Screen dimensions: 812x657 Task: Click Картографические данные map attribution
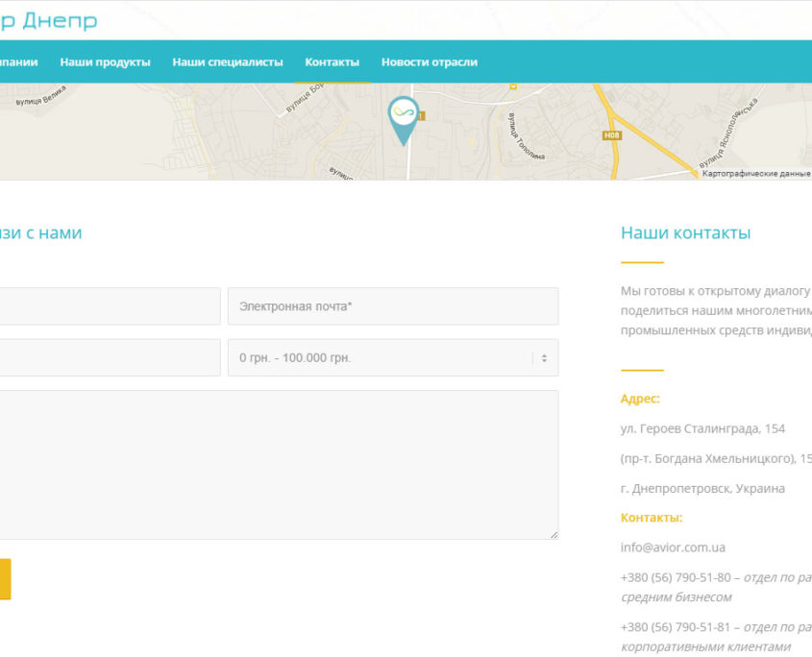tap(756, 174)
